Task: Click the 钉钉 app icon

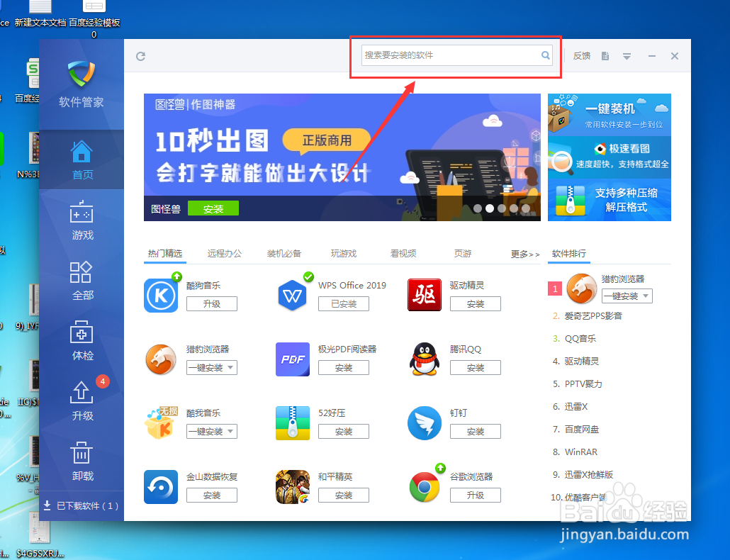Action: click(x=424, y=422)
